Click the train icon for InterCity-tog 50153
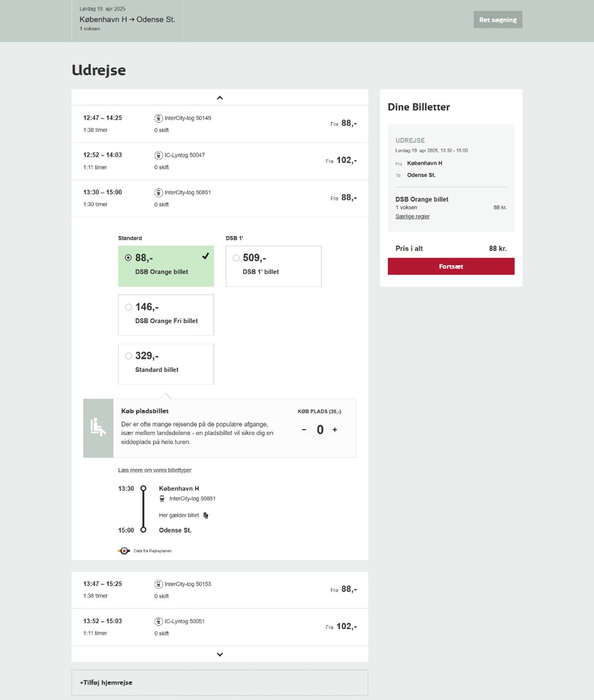594x700 pixels. (159, 584)
